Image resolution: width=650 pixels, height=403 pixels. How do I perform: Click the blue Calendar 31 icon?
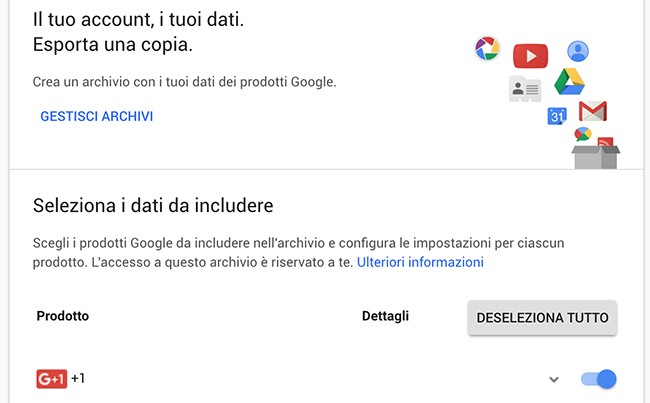point(557,116)
